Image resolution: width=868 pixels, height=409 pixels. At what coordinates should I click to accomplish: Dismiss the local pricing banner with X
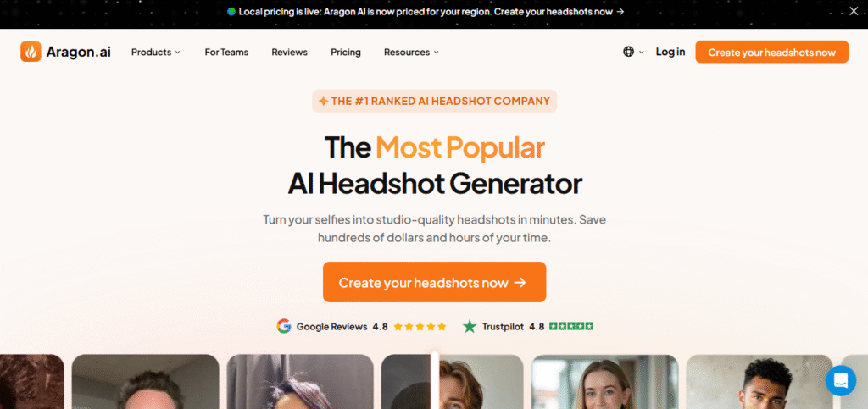click(854, 11)
